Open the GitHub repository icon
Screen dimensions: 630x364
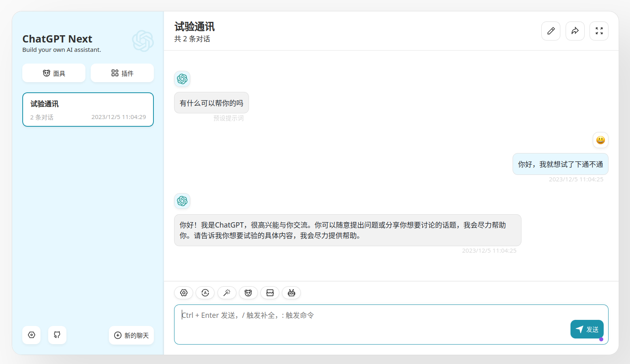[57, 335]
